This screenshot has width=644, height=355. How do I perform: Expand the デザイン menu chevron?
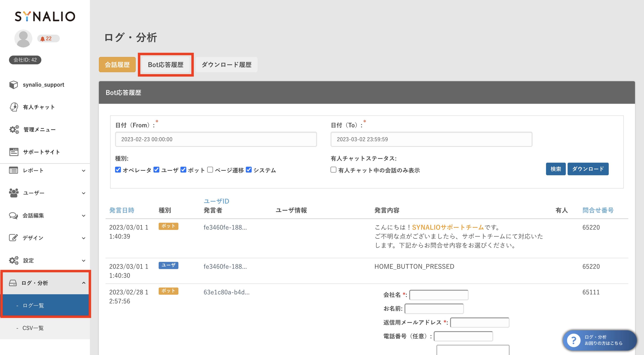(84, 238)
